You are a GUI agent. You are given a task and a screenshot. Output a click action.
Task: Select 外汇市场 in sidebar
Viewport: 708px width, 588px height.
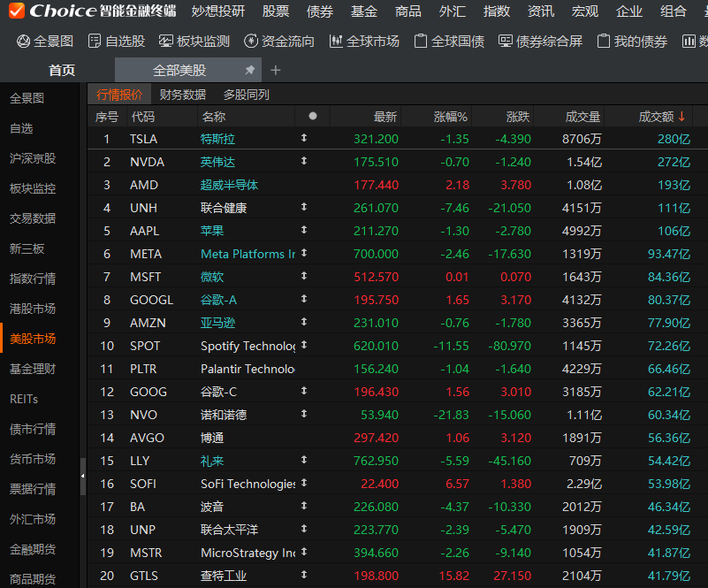[33, 519]
